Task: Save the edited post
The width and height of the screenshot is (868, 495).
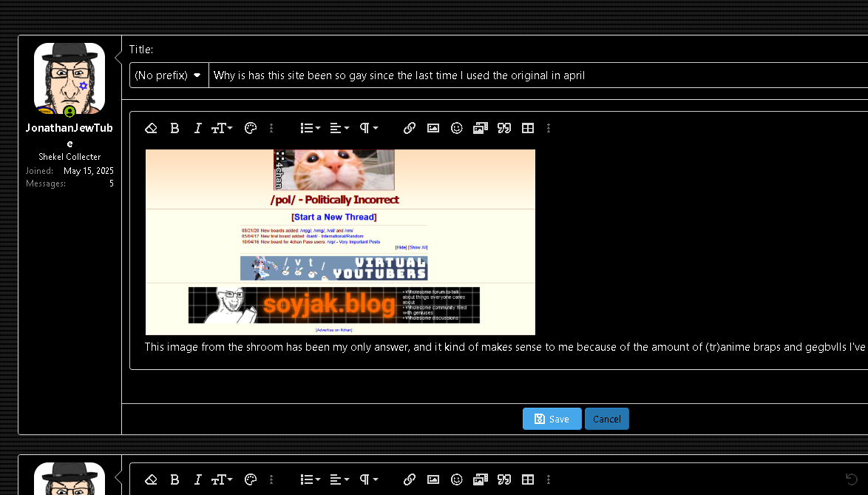Action: [552, 419]
